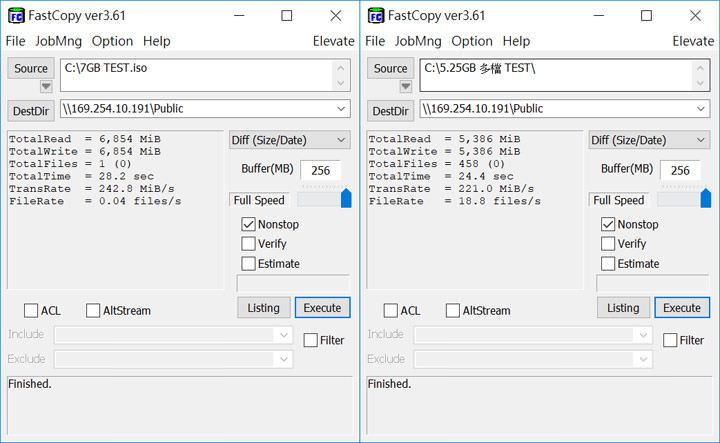Screen dimensions: 720x443
Task: Open the Diff (Size/Date) mode dropdown in right window
Action: click(648, 140)
